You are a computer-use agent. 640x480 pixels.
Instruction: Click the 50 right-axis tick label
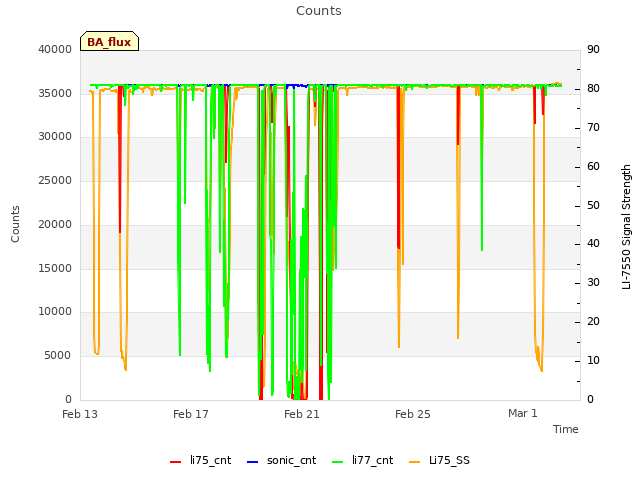pos(593,205)
